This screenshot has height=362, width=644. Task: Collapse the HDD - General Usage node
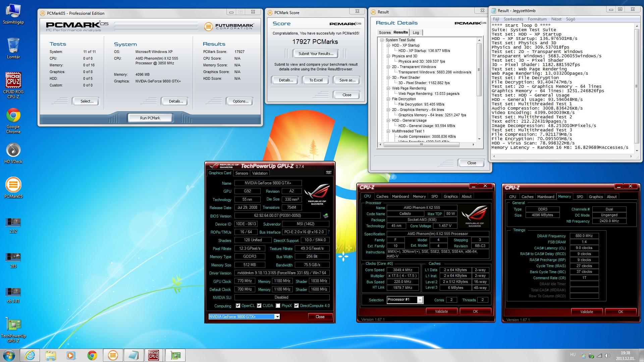388,120
